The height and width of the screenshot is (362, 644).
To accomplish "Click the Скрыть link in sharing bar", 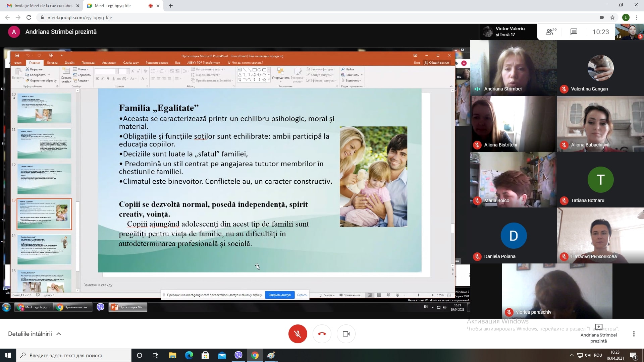I will [x=302, y=295].
